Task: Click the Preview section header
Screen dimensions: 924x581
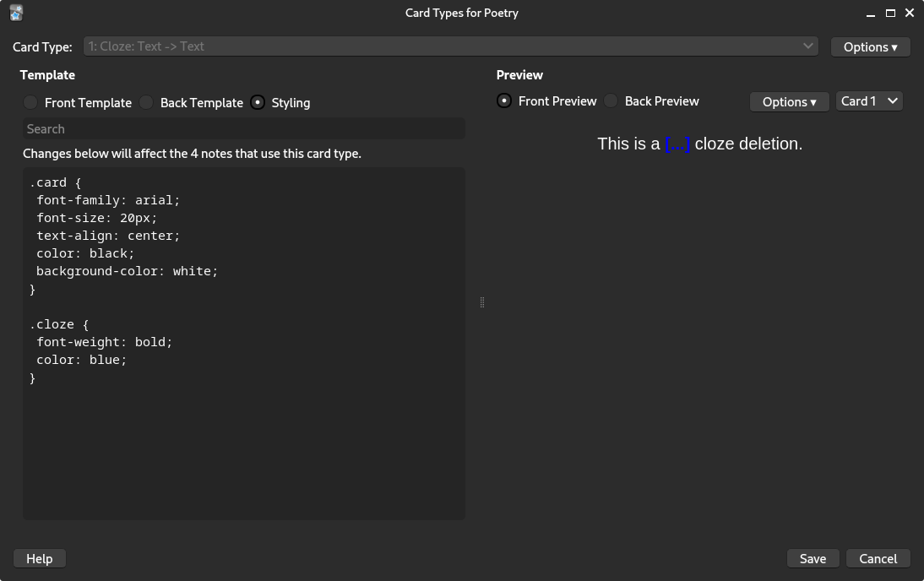Action: [x=519, y=75]
